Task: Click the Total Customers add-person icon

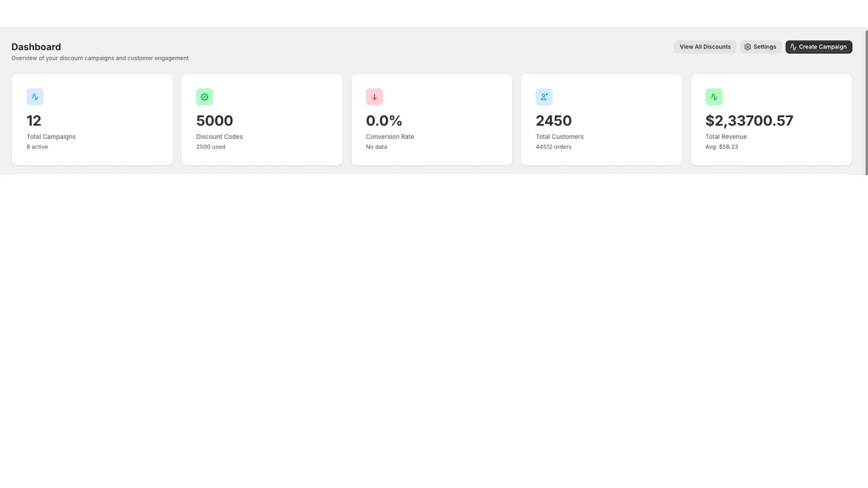Action: (x=544, y=97)
